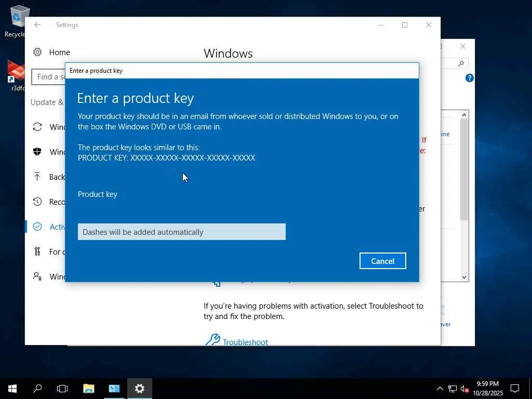The image size is (532, 399).
Task: Click help icon in background window
Action: pos(469,78)
